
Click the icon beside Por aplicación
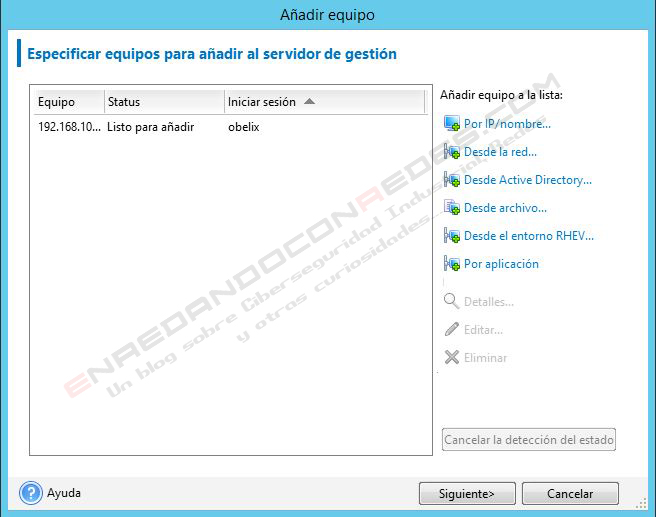tap(451, 264)
